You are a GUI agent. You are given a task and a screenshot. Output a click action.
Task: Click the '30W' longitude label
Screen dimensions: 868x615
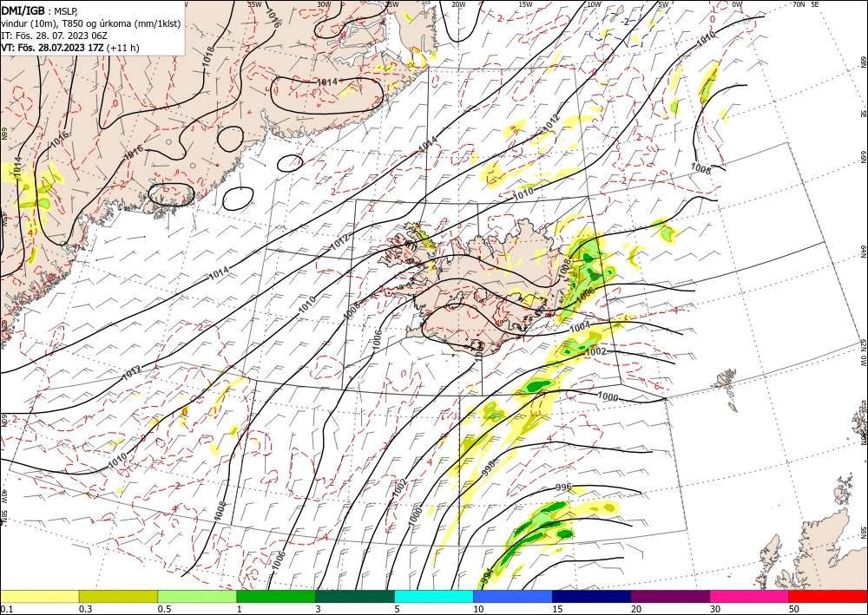(324, 4)
